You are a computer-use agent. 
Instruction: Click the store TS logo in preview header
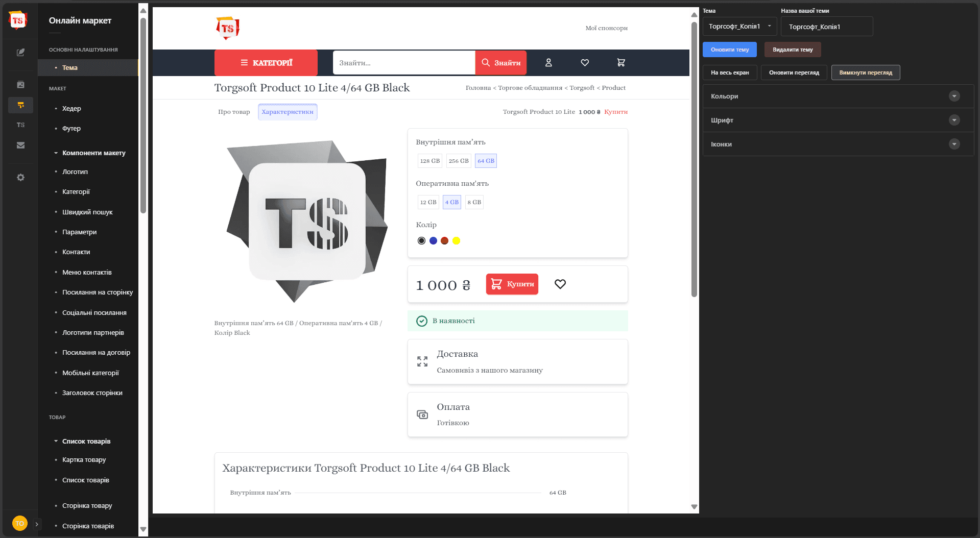coord(228,28)
